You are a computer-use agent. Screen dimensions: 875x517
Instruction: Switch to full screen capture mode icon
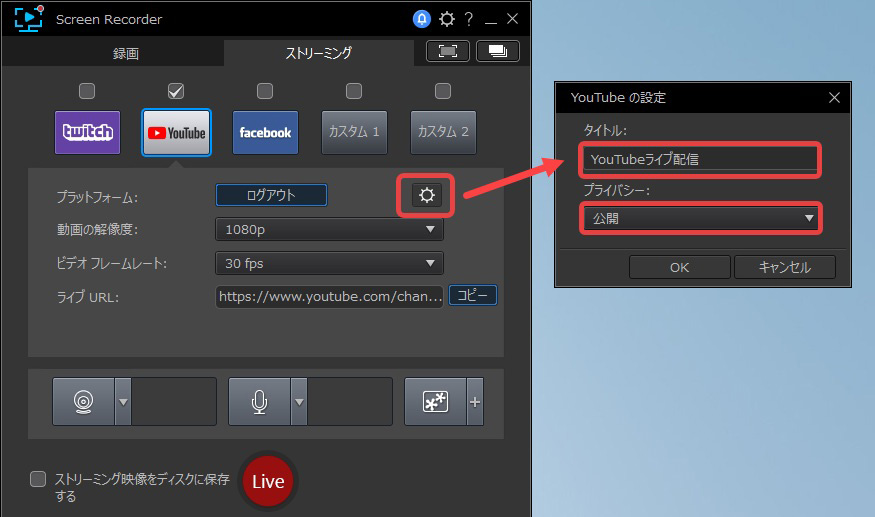pos(448,51)
